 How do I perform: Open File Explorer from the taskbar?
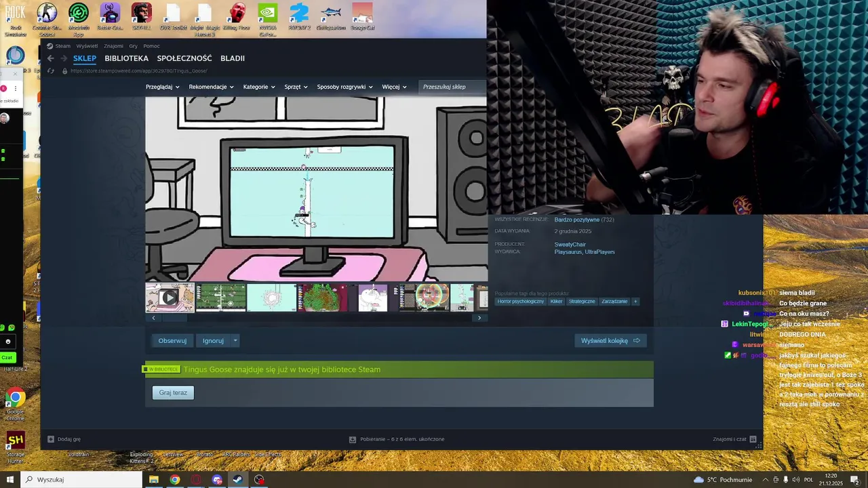(154, 479)
